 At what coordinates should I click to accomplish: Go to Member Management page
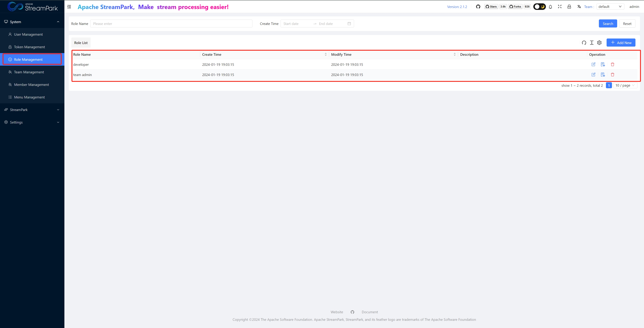click(x=32, y=85)
